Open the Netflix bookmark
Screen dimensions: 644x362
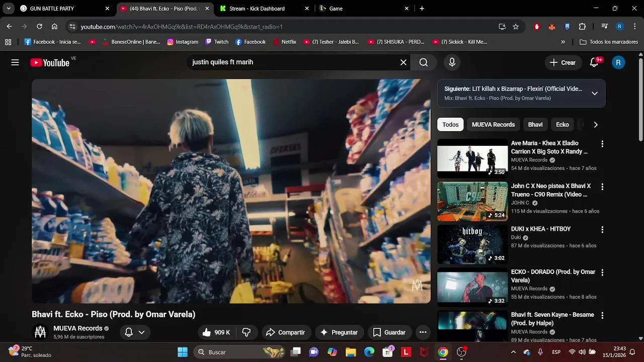(285, 42)
